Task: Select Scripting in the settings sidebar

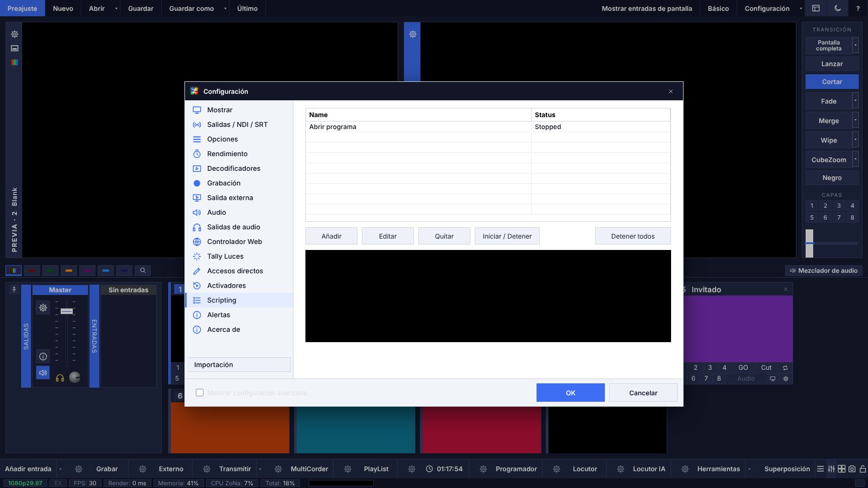Action: [239, 300]
